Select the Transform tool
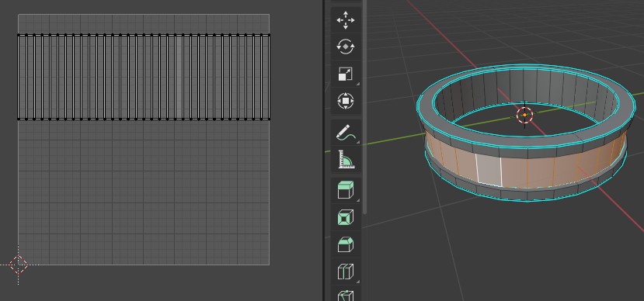This screenshot has width=644, height=301. tap(346, 101)
